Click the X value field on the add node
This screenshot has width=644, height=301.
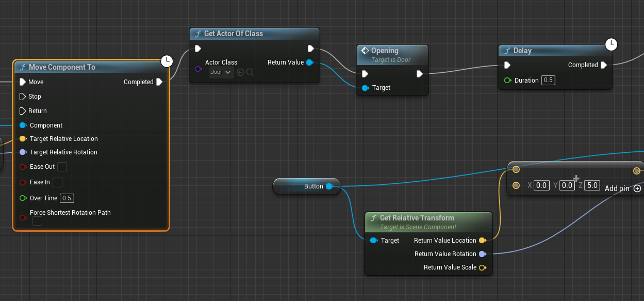541,185
